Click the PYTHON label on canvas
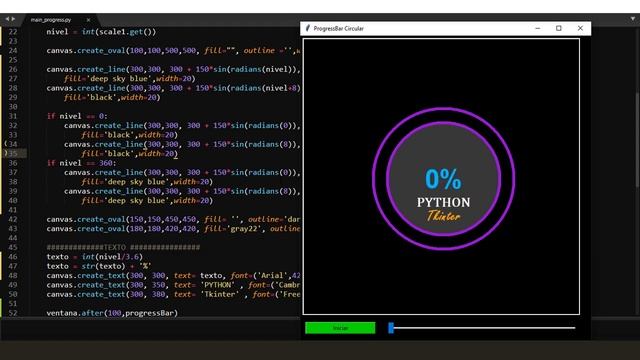 pyautogui.click(x=443, y=202)
